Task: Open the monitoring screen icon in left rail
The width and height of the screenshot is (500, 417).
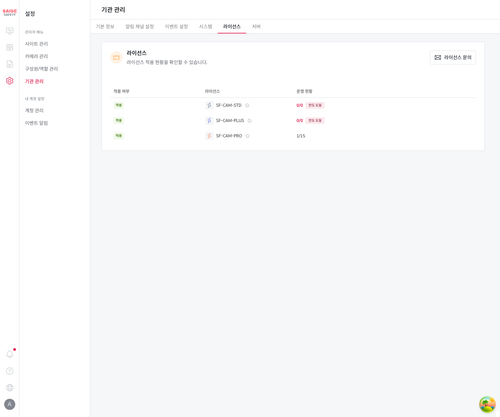Action: [x=10, y=31]
